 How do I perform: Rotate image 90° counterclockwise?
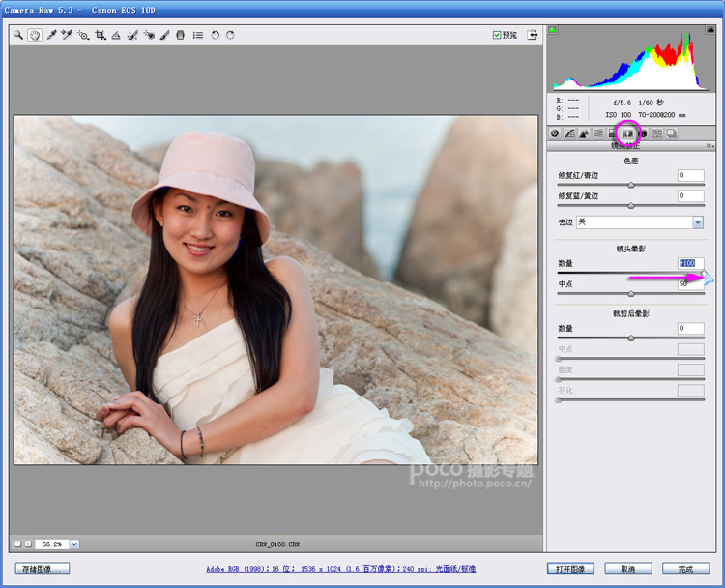pos(215,35)
